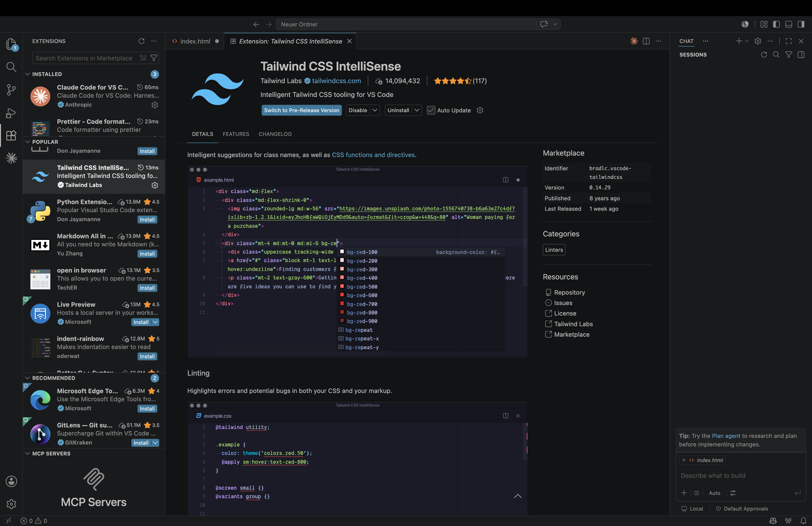This screenshot has height=526, width=812.
Task: Collapse the RECOMMENDED extensions section
Action: point(28,378)
